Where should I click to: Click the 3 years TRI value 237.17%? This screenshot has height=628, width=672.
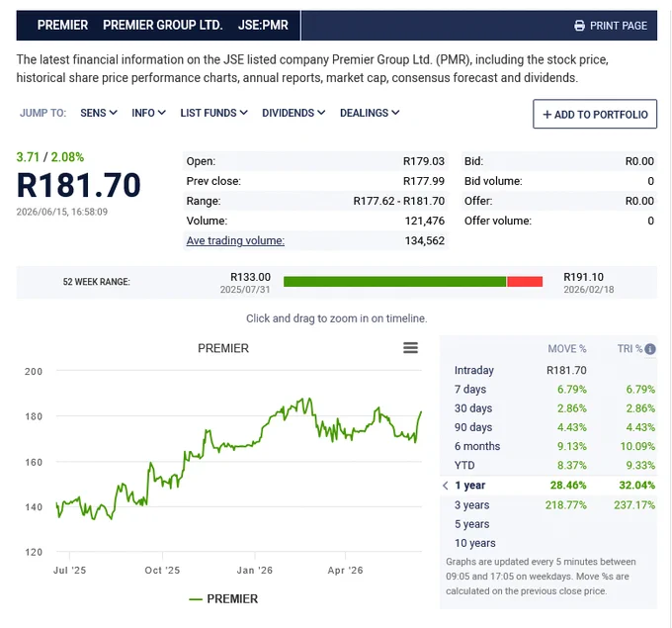point(634,505)
